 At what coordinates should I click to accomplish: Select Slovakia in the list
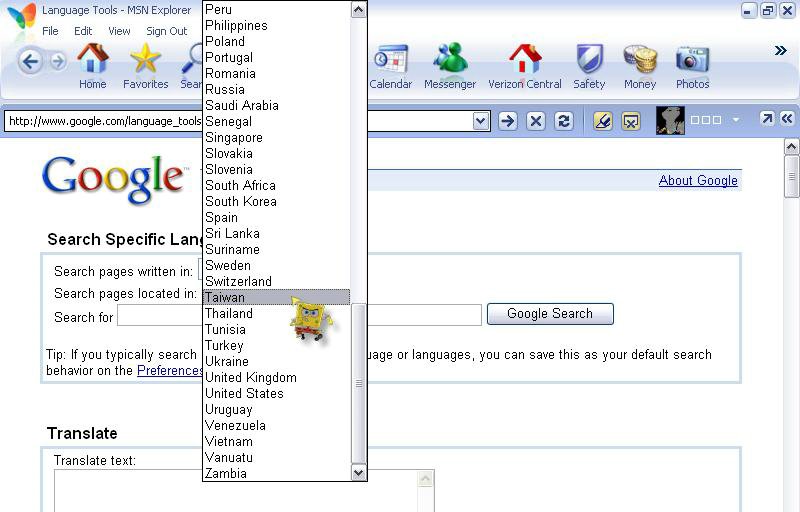[276, 153]
